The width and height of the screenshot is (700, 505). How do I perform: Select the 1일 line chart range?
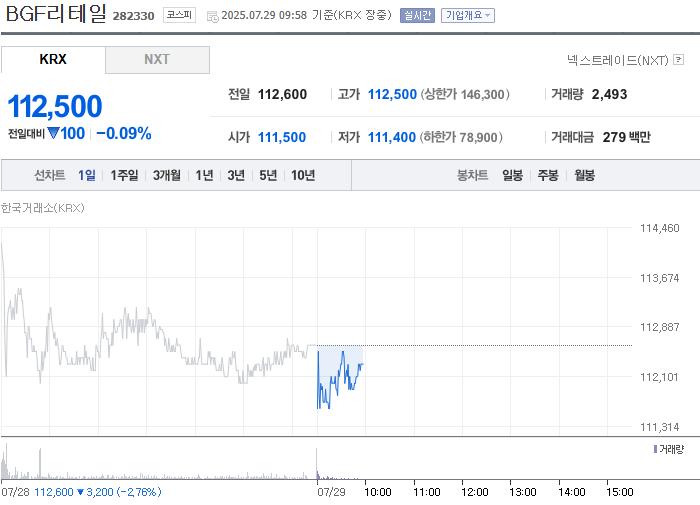coord(87,175)
